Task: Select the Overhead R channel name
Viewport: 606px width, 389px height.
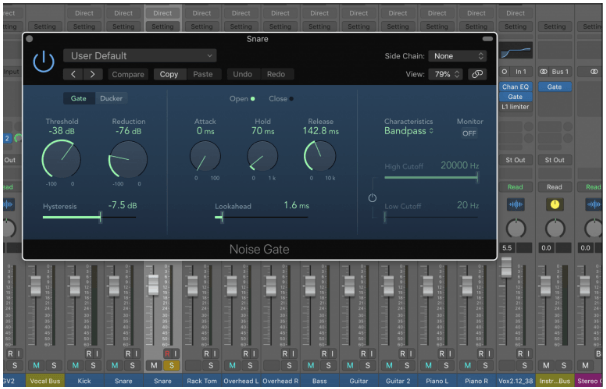Action: 280,381
